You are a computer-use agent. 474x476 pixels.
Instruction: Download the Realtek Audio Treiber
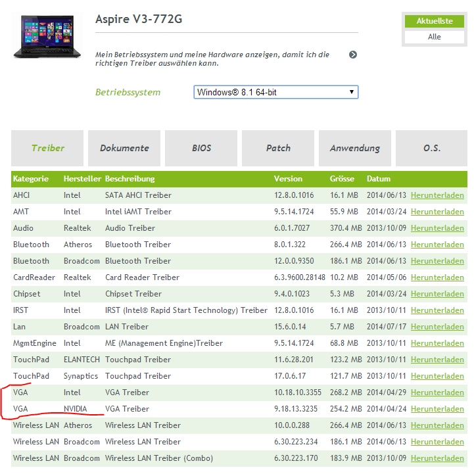pos(437,228)
